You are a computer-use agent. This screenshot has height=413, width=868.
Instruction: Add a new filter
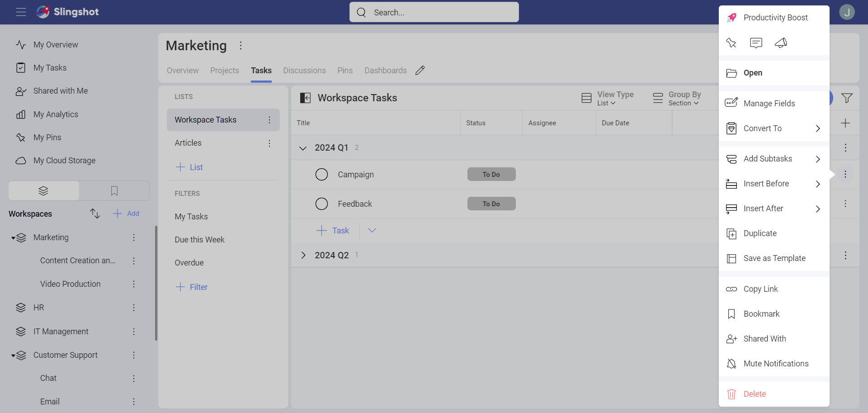(x=192, y=287)
